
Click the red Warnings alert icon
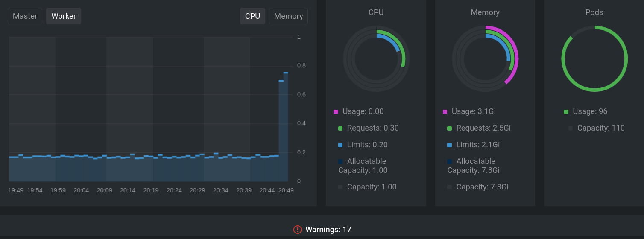tap(297, 230)
